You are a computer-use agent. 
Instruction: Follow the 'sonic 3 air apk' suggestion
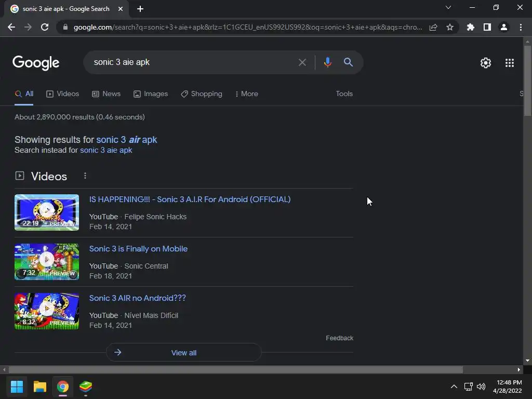[x=127, y=140]
